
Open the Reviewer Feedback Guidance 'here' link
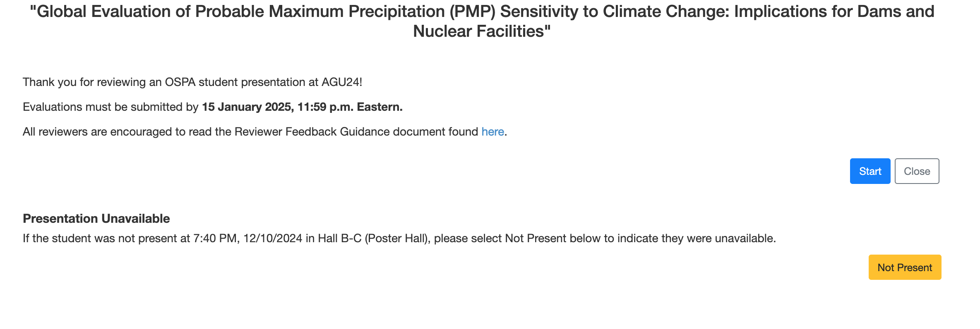click(x=492, y=132)
